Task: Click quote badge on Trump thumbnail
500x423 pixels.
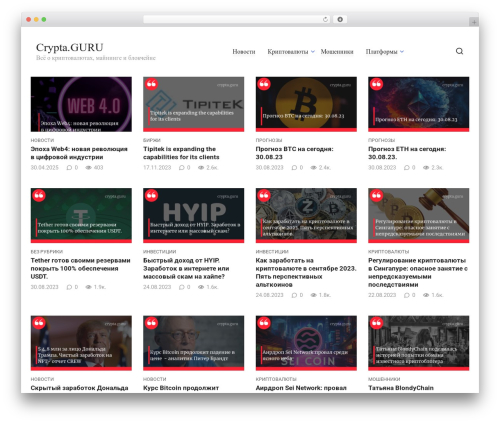Action: 39,323
